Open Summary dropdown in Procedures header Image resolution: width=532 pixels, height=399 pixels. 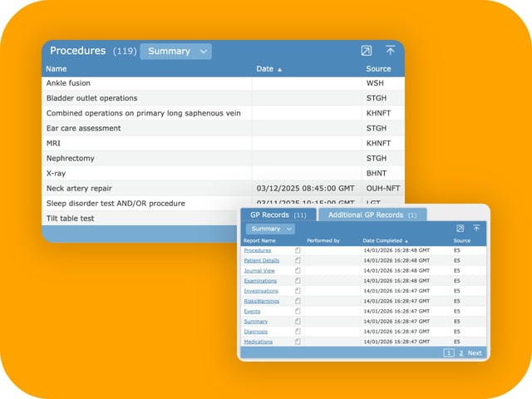tap(175, 52)
